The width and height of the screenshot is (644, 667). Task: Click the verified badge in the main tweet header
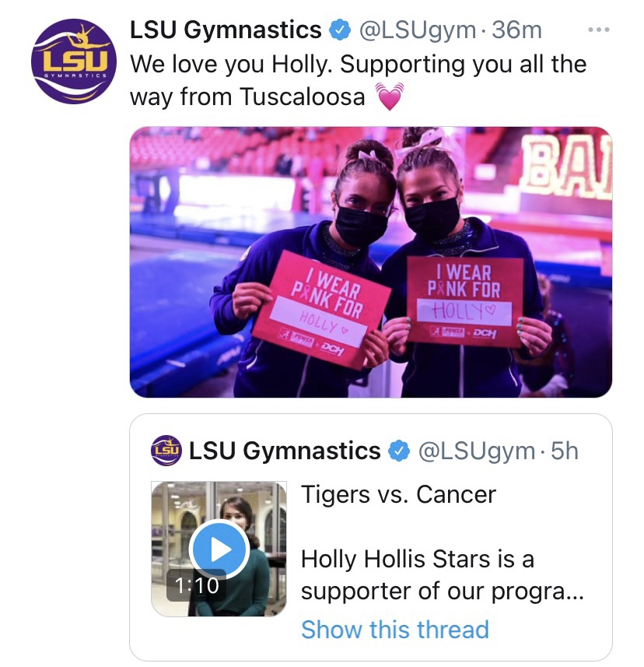pyautogui.click(x=339, y=30)
